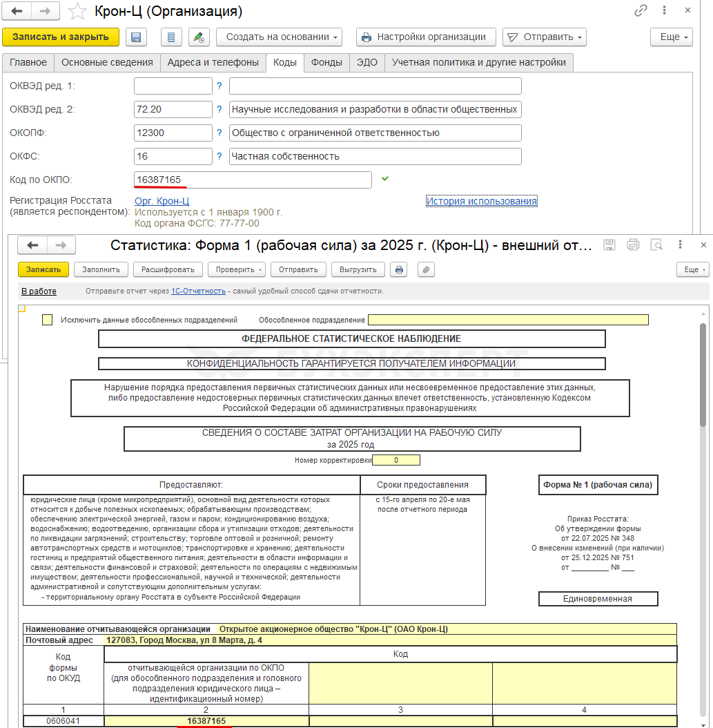Viewport: 713px width, 728px height.
Task: Click the green pen document icon in the toolbar
Action: 199,37
